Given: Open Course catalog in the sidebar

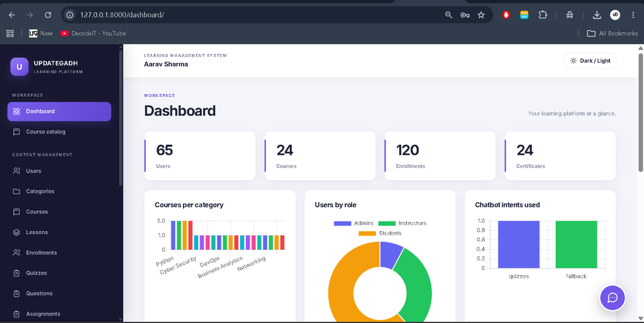Looking at the screenshot, I should pos(59,132).
